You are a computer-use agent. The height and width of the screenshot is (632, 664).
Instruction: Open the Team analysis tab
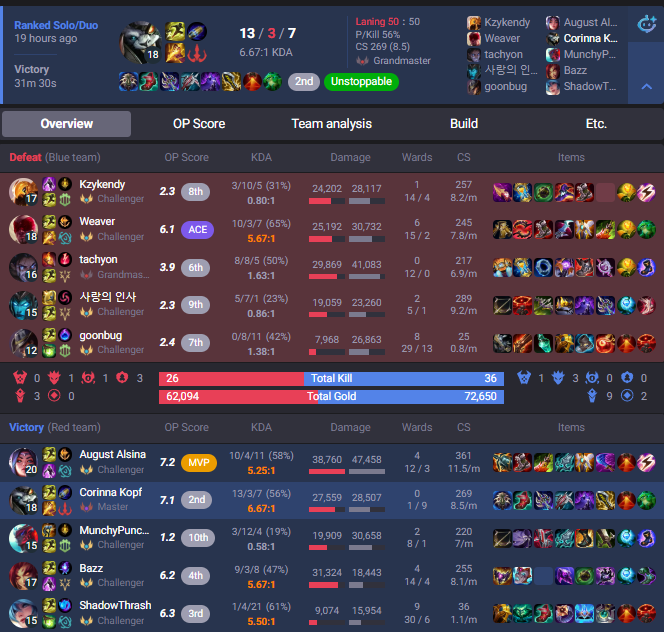(332, 124)
